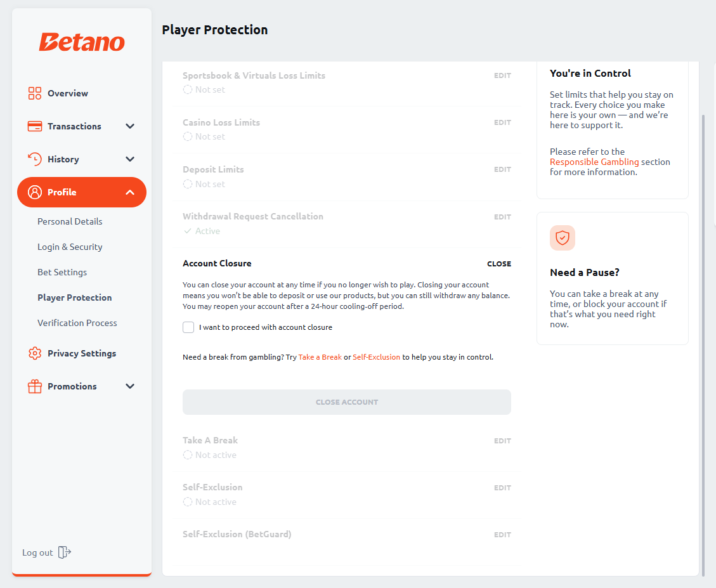Click the History clock icon
716x588 pixels.
35,159
